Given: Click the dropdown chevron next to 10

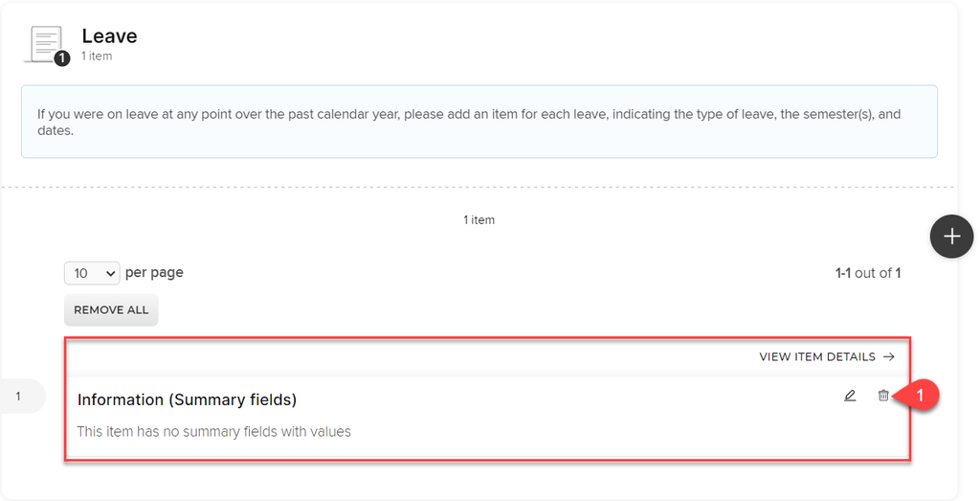Looking at the screenshot, I should point(110,273).
